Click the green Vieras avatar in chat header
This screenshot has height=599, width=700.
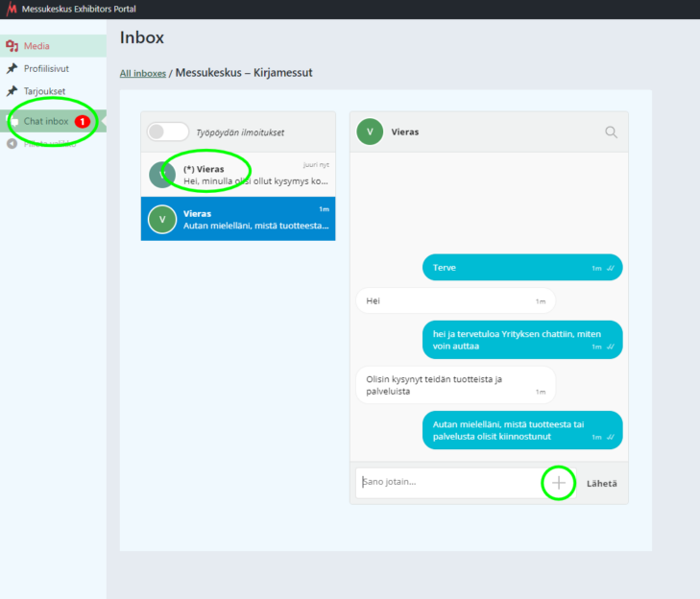pos(370,132)
